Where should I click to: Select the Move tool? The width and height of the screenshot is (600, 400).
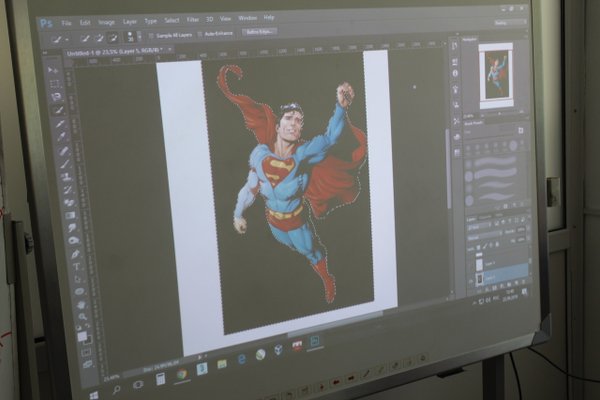(x=52, y=71)
